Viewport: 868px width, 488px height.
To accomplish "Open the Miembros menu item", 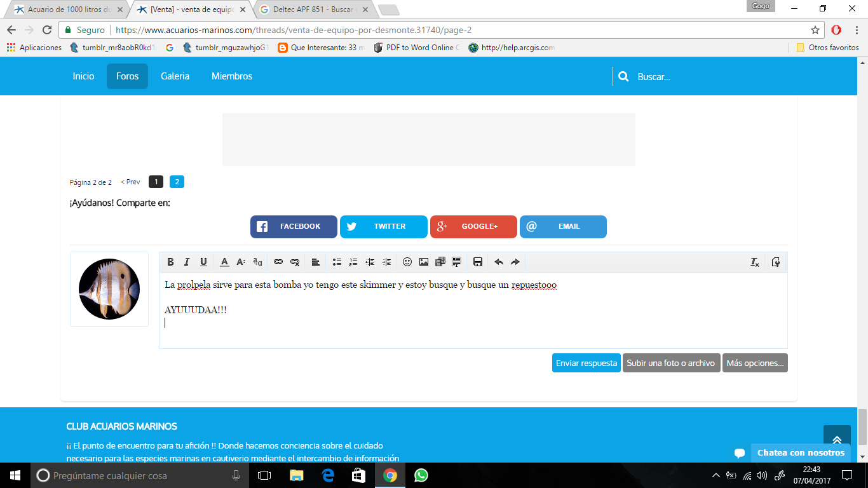I will pos(232,76).
